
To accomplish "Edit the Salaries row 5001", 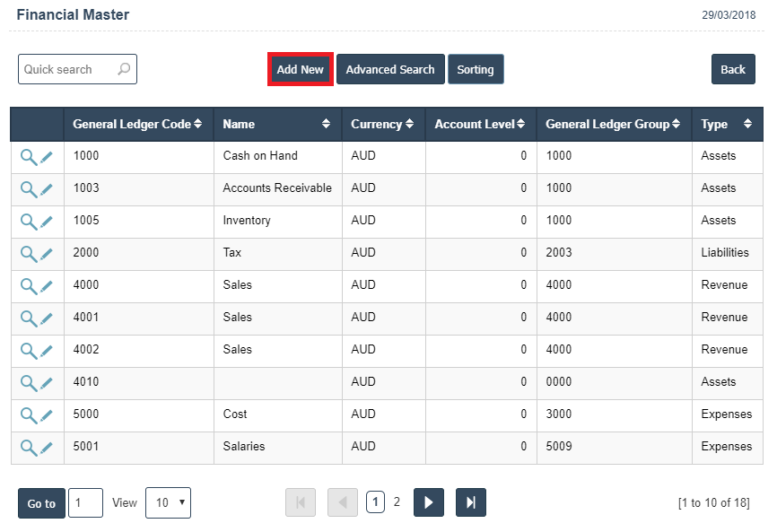I will tap(47, 448).
